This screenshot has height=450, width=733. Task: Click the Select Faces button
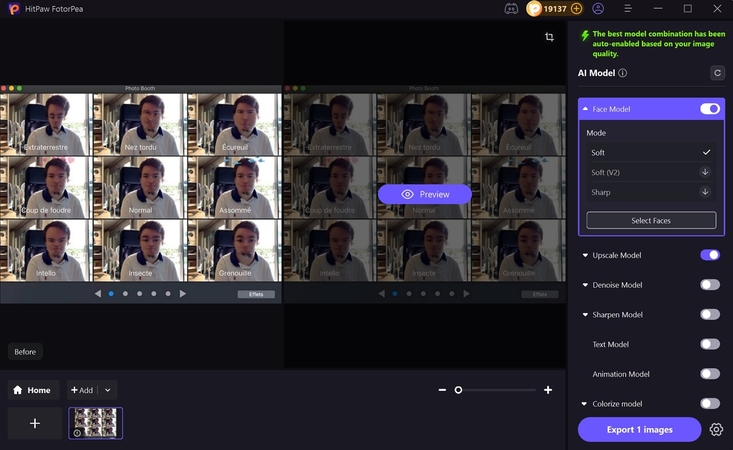(x=651, y=221)
